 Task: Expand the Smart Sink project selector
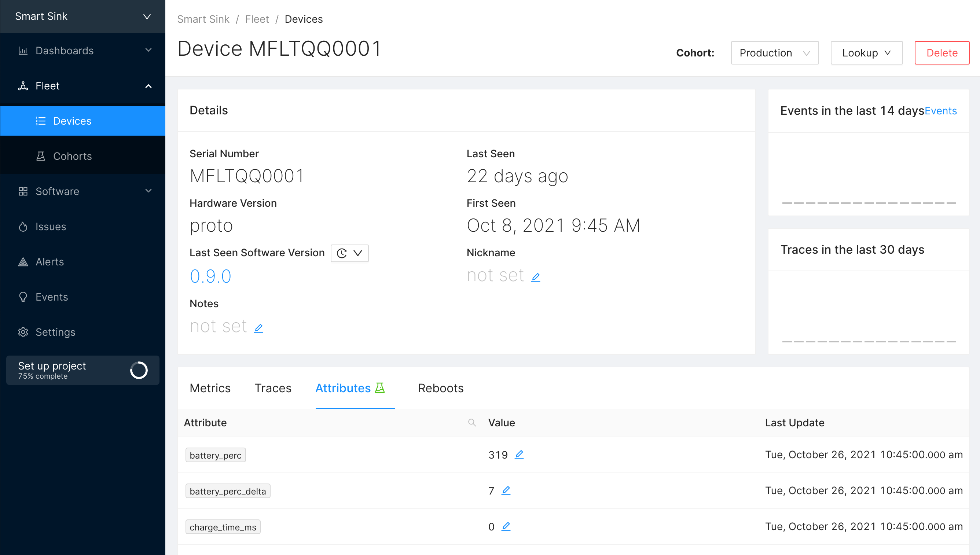point(82,16)
